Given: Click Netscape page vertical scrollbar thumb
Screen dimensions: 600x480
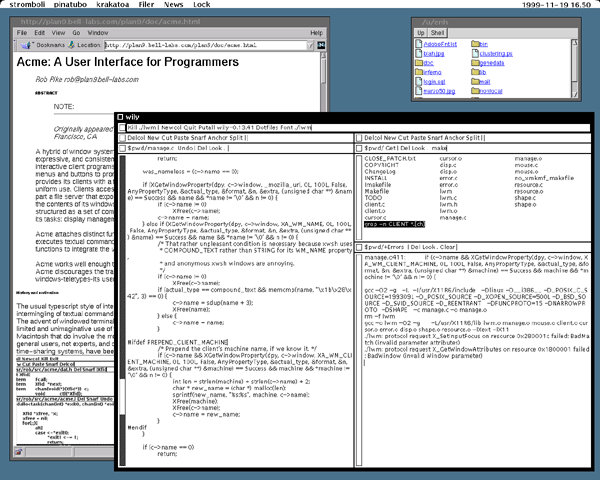Looking at the screenshot, I should click(323, 71).
